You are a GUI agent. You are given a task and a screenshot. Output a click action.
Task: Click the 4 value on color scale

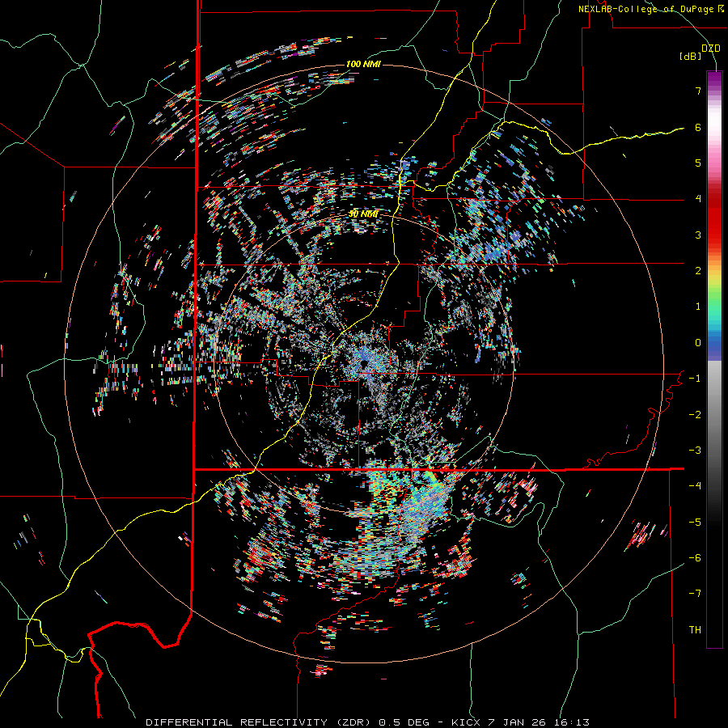pos(698,199)
